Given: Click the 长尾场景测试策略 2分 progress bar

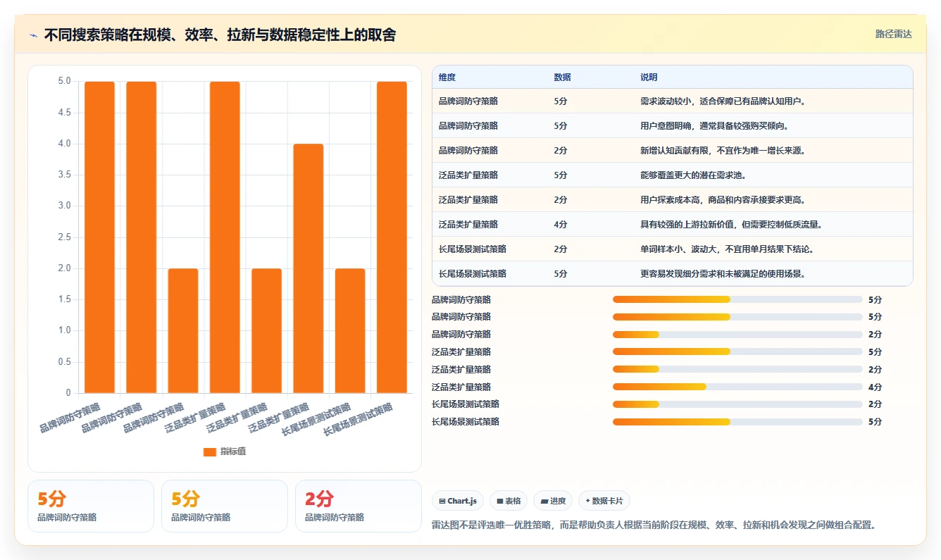Looking at the screenshot, I should pos(737,404).
